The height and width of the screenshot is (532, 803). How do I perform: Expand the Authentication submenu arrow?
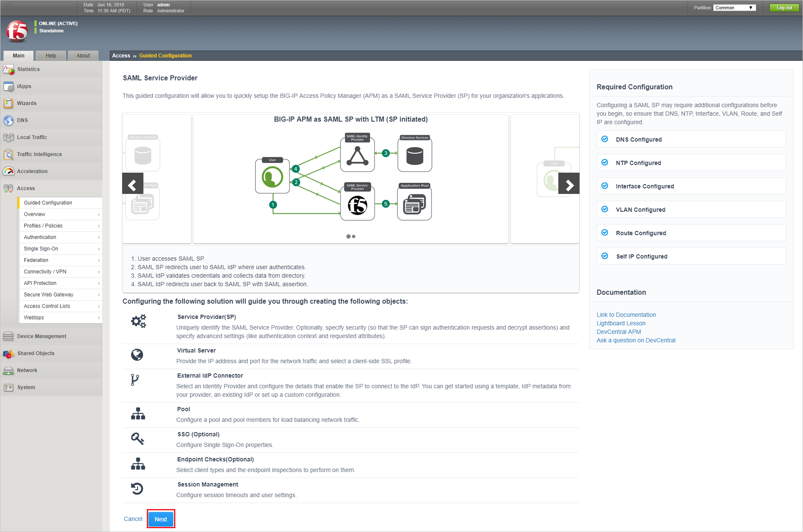pos(99,237)
